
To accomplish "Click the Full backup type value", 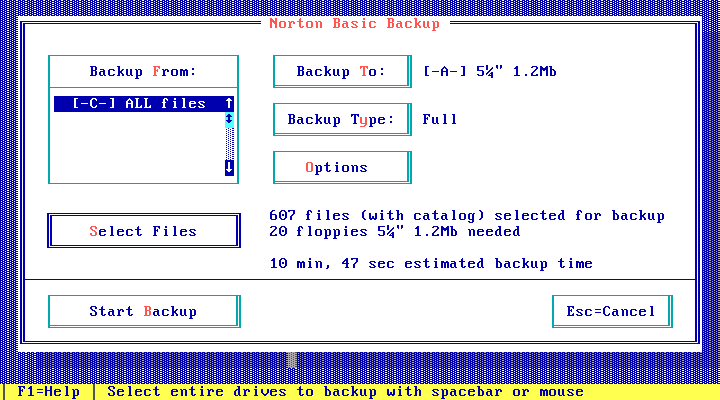I will [440, 119].
